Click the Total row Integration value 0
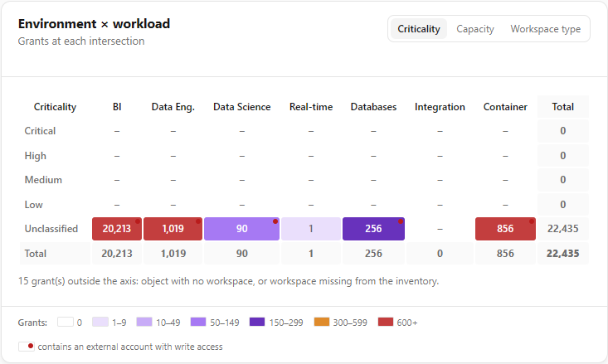 [440, 254]
